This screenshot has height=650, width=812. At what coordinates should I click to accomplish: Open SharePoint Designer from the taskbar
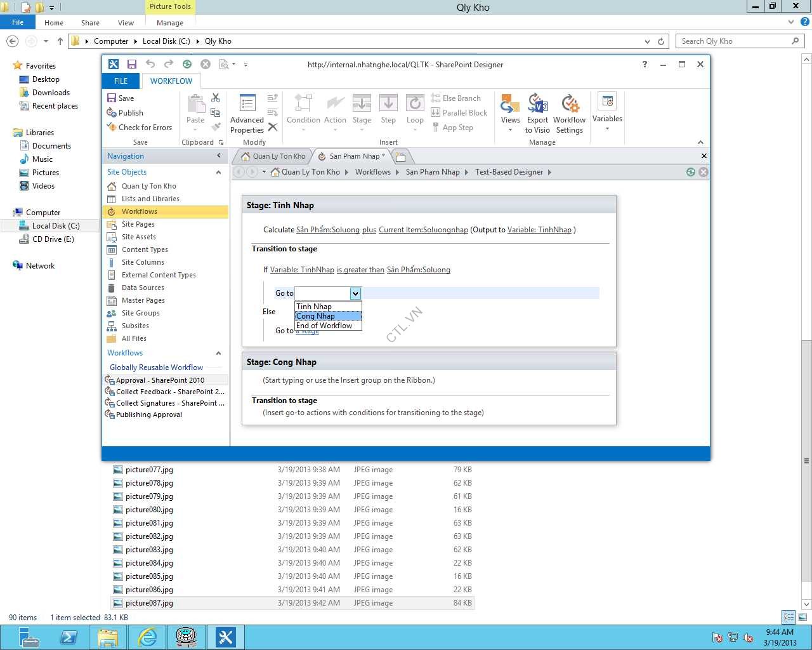[x=226, y=637]
